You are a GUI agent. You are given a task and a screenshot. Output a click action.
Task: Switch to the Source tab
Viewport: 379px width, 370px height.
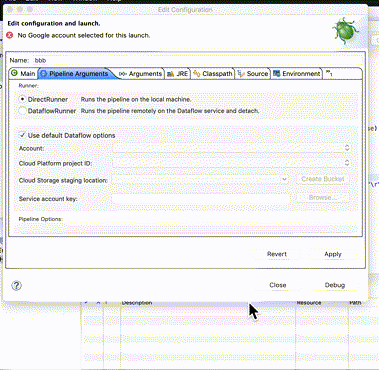pyautogui.click(x=253, y=74)
